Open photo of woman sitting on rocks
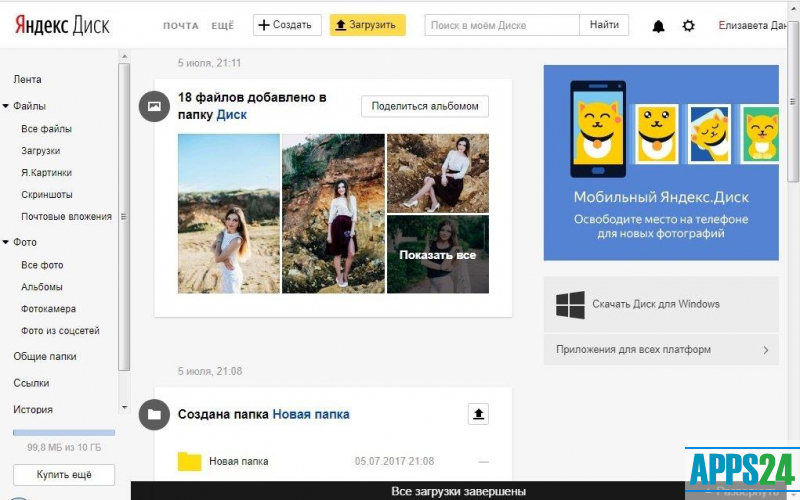The width and height of the screenshot is (800, 500). [x=438, y=173]
